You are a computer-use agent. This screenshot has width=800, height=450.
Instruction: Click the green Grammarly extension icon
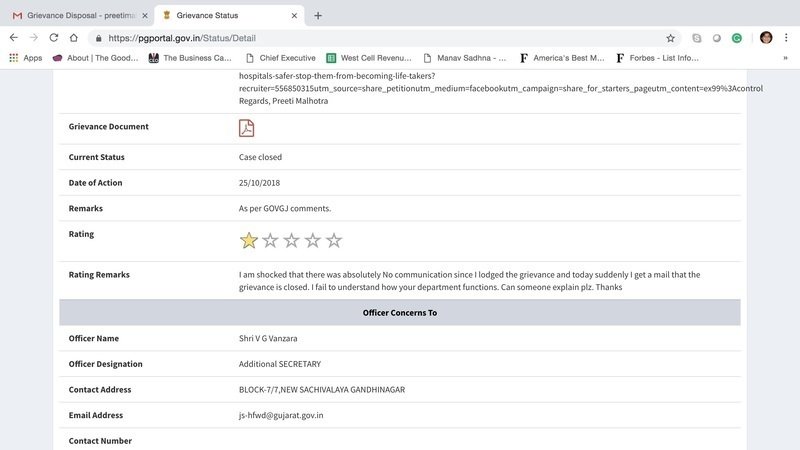click(736, 37)
